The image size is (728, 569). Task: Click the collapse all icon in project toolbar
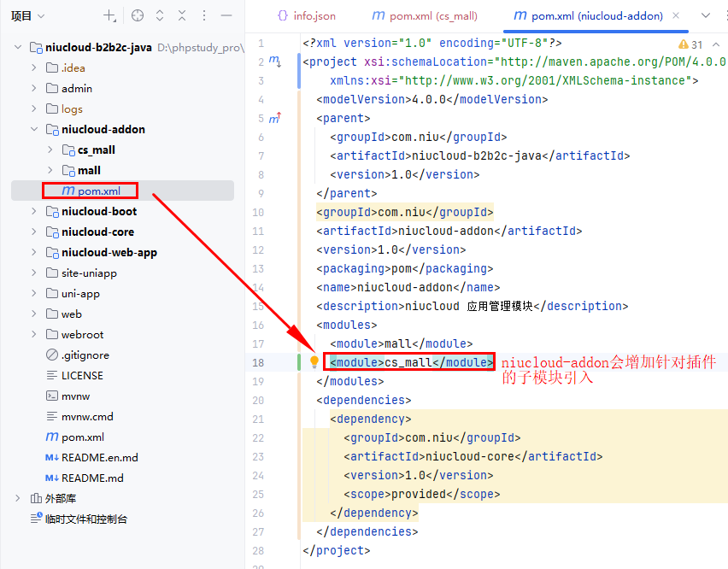pos(182,15)
